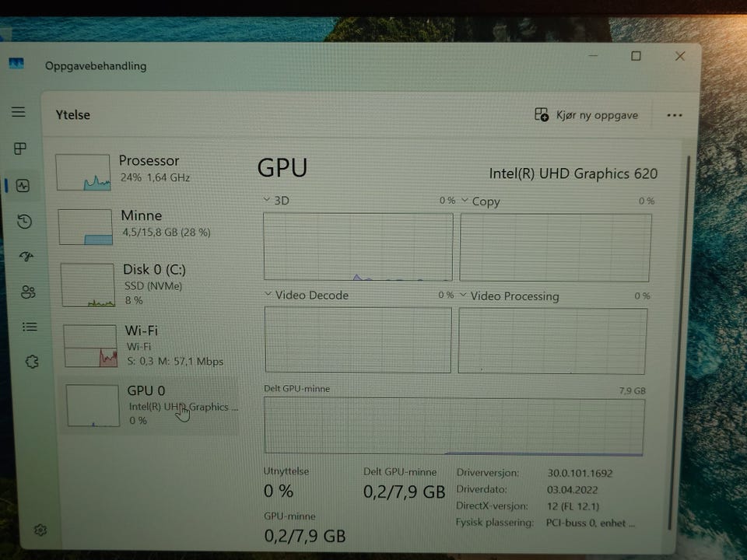Click the Driverversjon label

coord(487,472)
